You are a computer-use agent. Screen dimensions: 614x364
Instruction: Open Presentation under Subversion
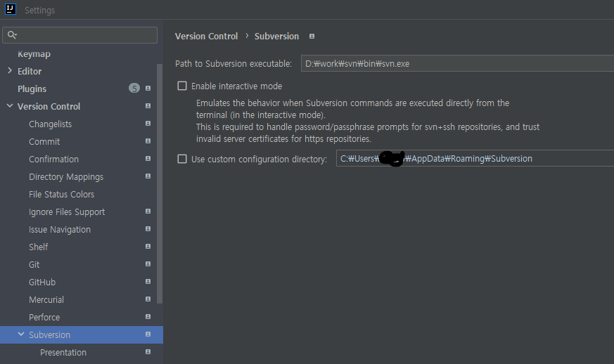tap(63, 353)
